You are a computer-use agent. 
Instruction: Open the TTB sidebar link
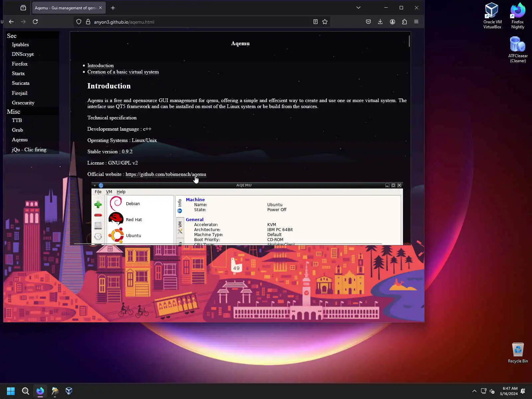(x=17, y=120)
